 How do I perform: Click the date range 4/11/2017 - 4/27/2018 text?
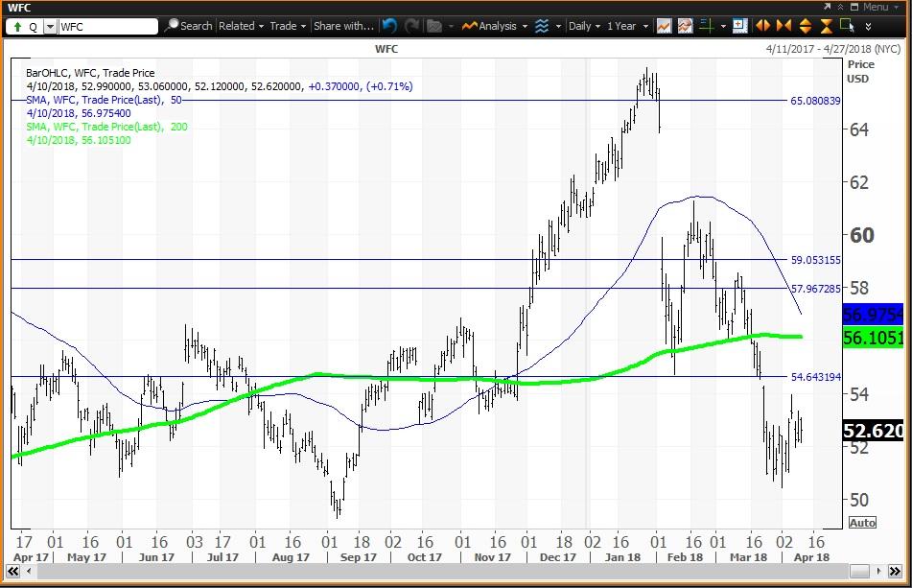point(833,49)
